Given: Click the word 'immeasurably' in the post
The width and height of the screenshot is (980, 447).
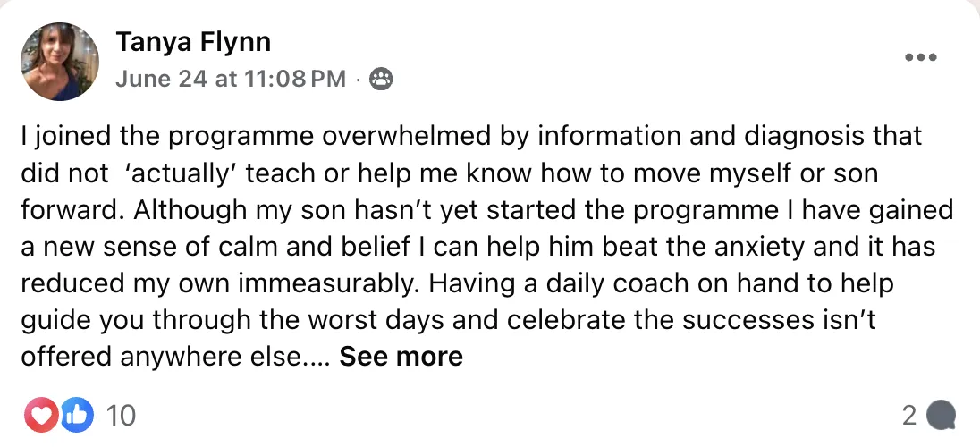Looking at the screenshot, I should tap(325, 283).
